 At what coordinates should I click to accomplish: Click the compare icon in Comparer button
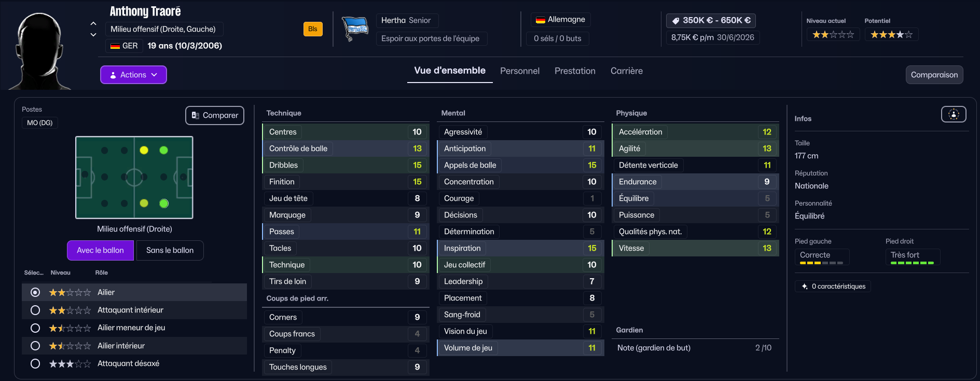point(196,115)
